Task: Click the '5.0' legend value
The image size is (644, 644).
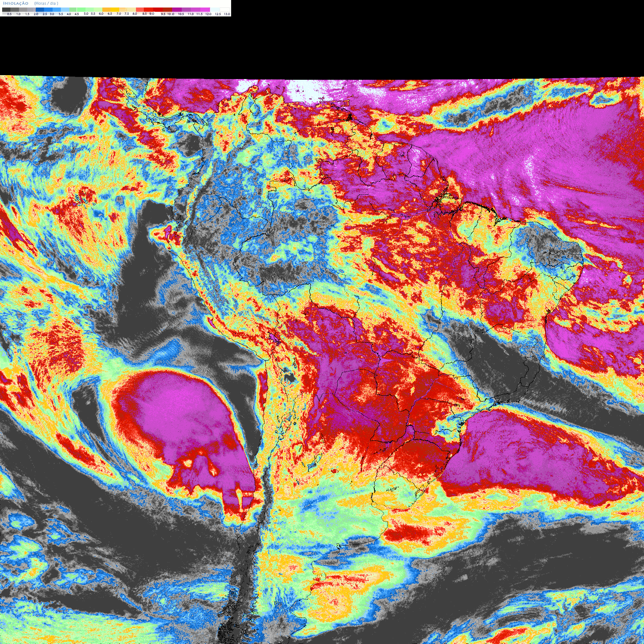Action: tap(86, 14)
